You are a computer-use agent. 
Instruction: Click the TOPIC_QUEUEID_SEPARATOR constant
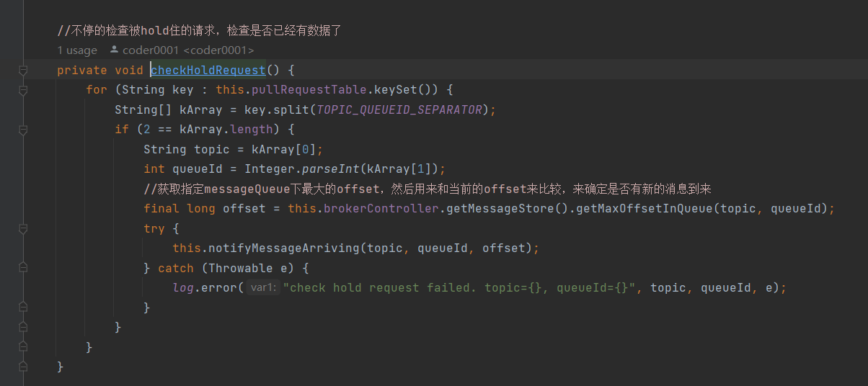point(399,109)
